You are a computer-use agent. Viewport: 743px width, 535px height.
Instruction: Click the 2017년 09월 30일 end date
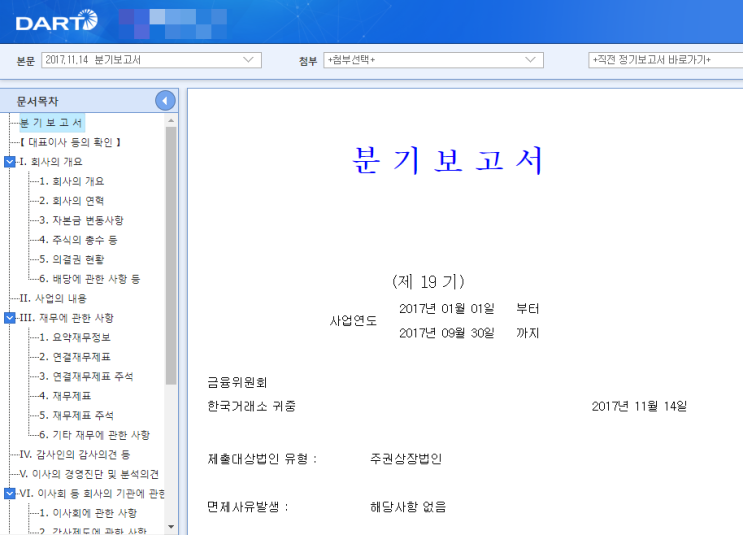tap(446, 333)
